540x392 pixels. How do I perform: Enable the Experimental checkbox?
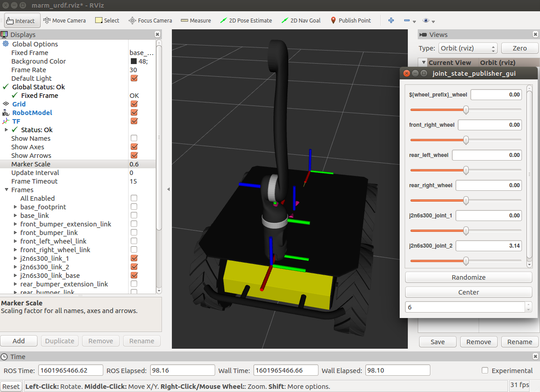(x=485, y=370)
